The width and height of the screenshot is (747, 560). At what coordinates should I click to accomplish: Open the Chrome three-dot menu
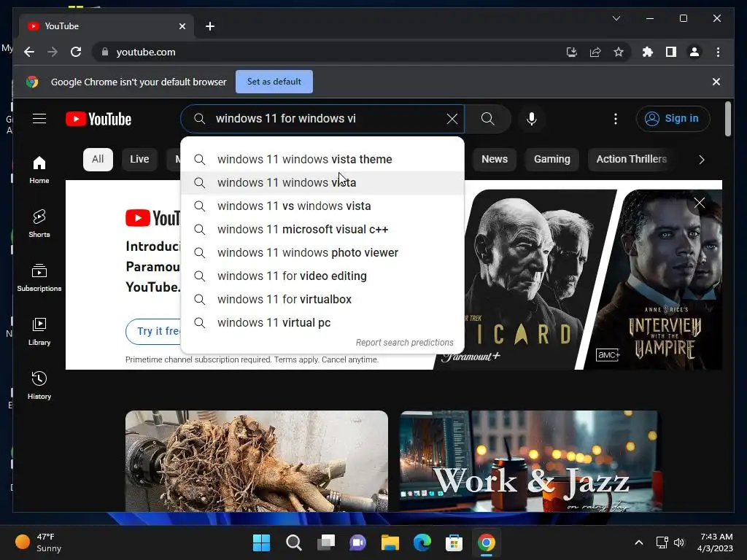pos(718,52)
